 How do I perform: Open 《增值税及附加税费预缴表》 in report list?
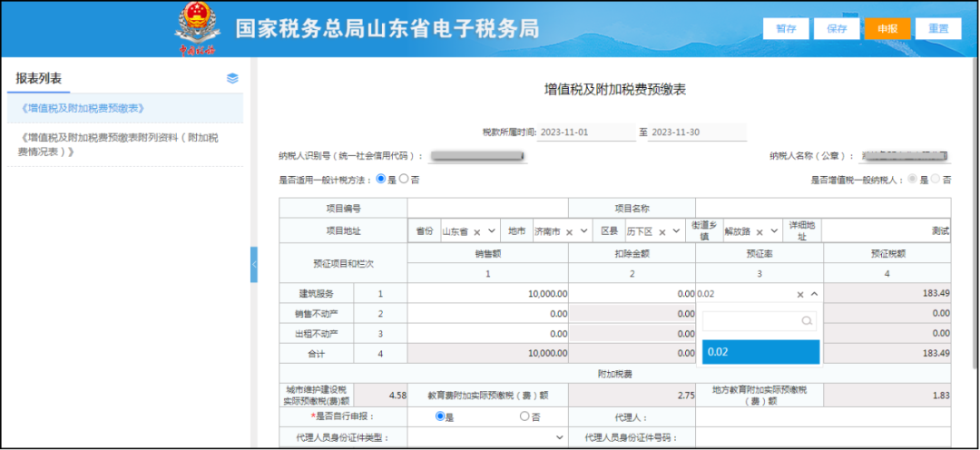83,109
